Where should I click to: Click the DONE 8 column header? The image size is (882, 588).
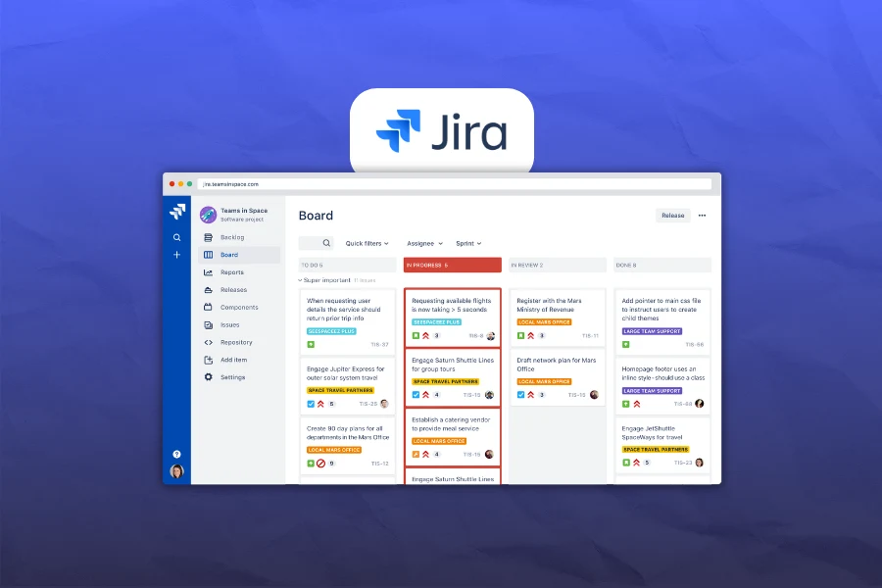[662, 265]
